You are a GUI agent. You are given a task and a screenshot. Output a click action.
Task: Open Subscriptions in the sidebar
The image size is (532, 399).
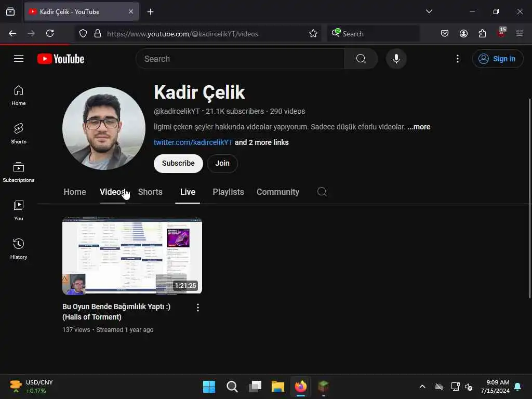(19, 172)
